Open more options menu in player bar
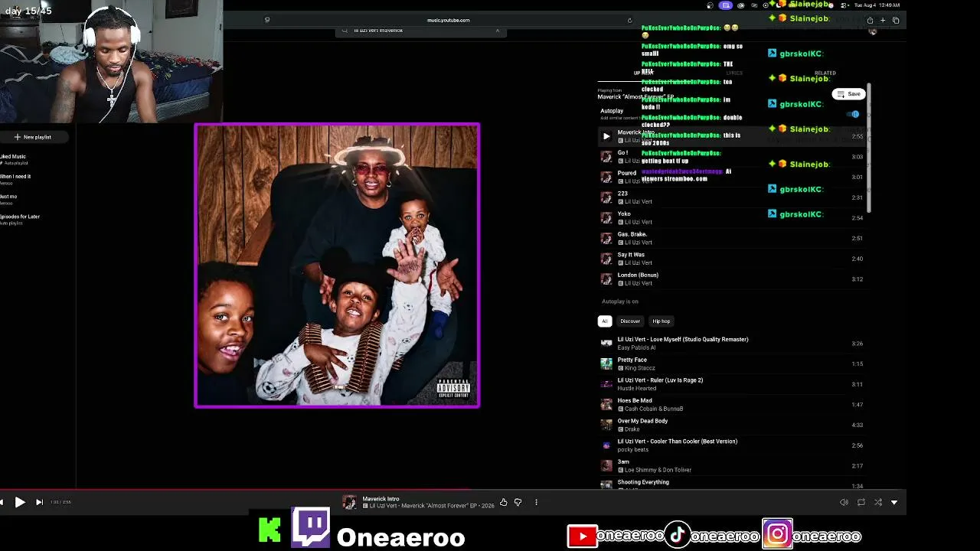This screenshot has width=980, height=551. 536,502
